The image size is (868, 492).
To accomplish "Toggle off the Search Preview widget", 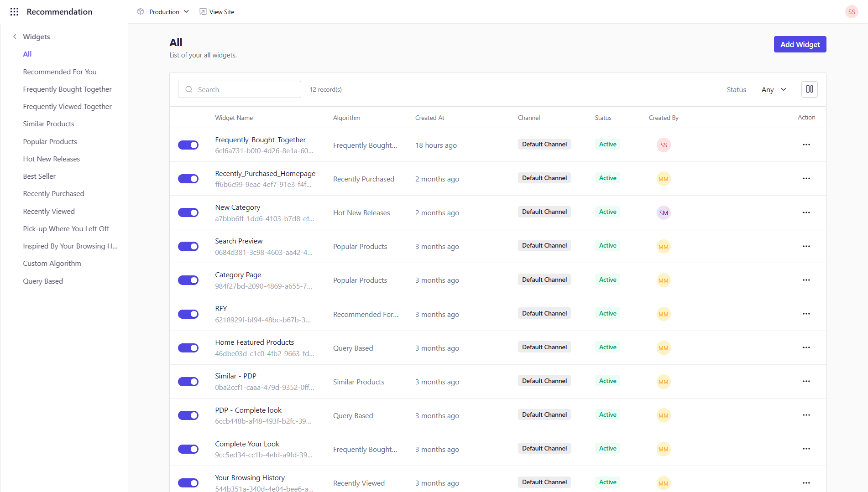I will (188, 246).
